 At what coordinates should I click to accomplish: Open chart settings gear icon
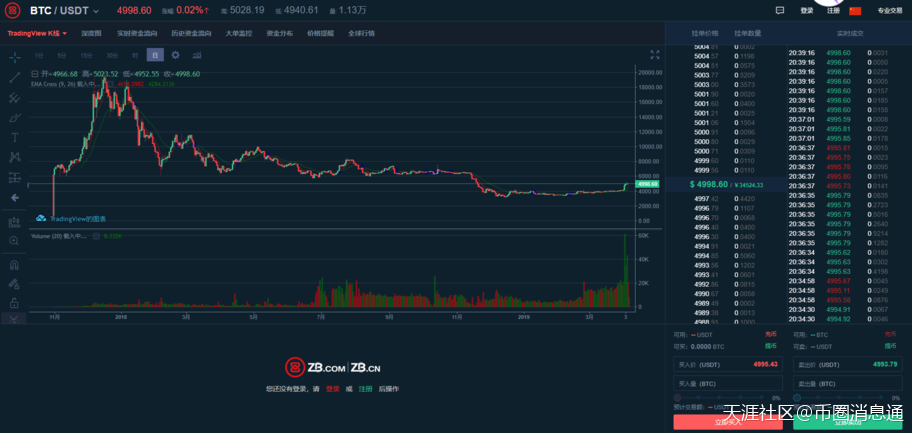[176, 55]
